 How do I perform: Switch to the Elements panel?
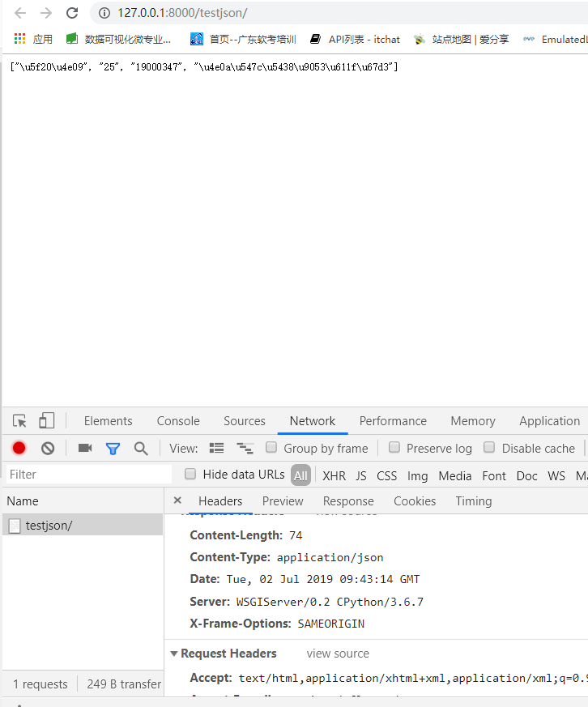click(109, 420)
